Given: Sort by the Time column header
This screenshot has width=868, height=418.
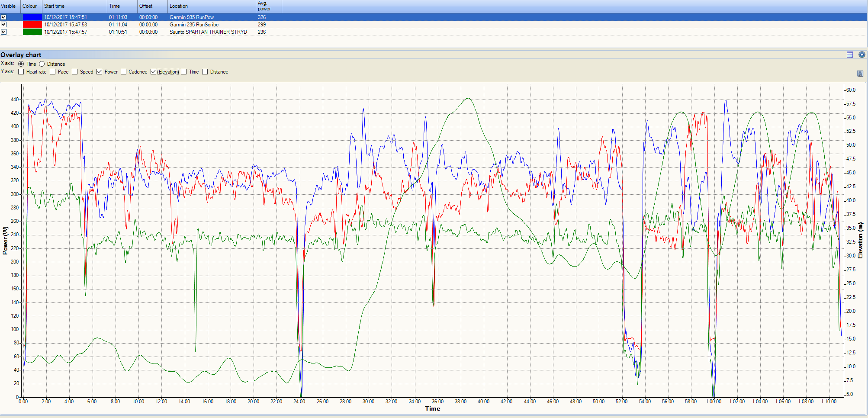Looking at the screenshot, I should click(x=122, y=6).
